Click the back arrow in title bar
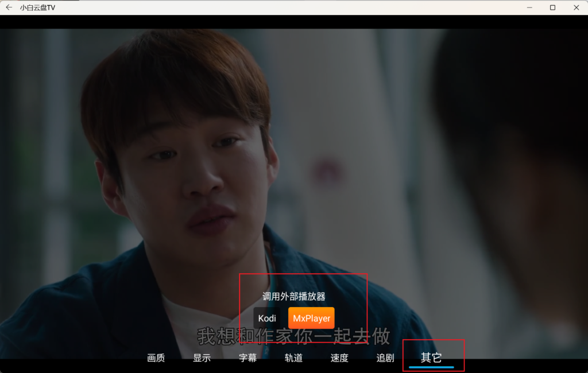The width and height of the screenshot is (588, 373). point(9,7)
